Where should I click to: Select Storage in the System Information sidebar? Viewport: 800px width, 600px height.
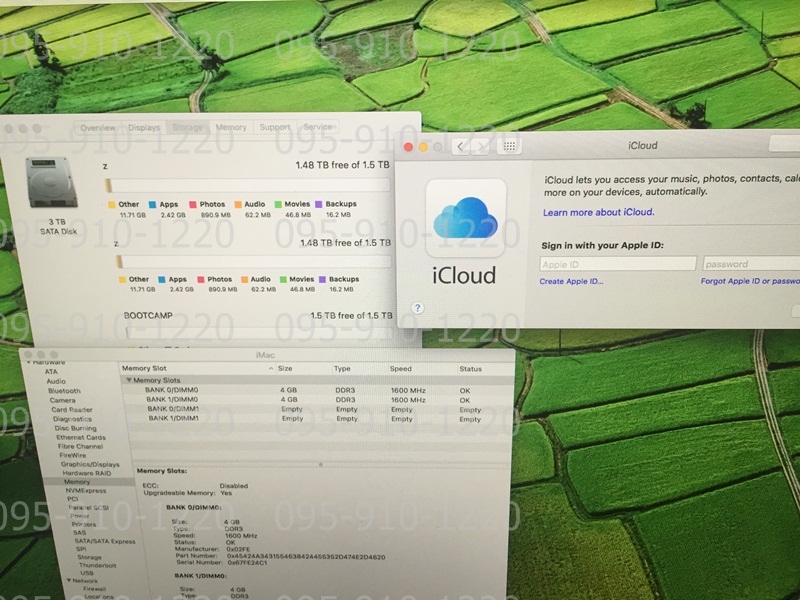pos(89,557)
